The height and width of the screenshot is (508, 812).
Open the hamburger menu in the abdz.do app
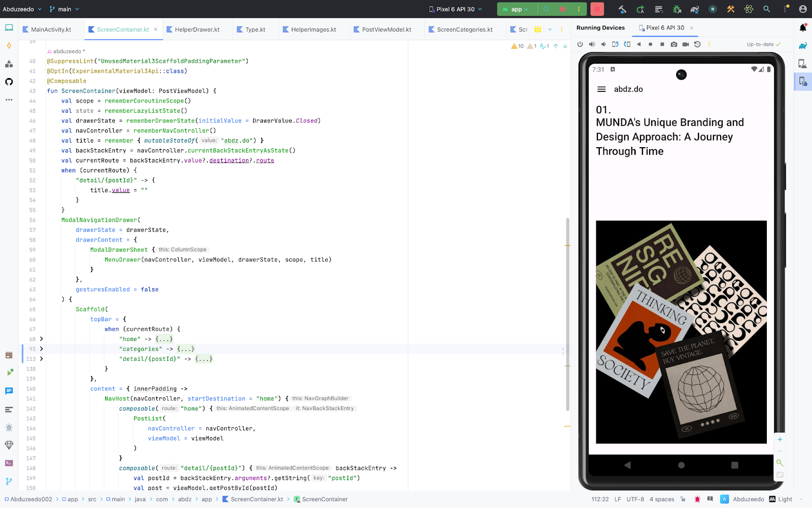(x=601, y=89)
